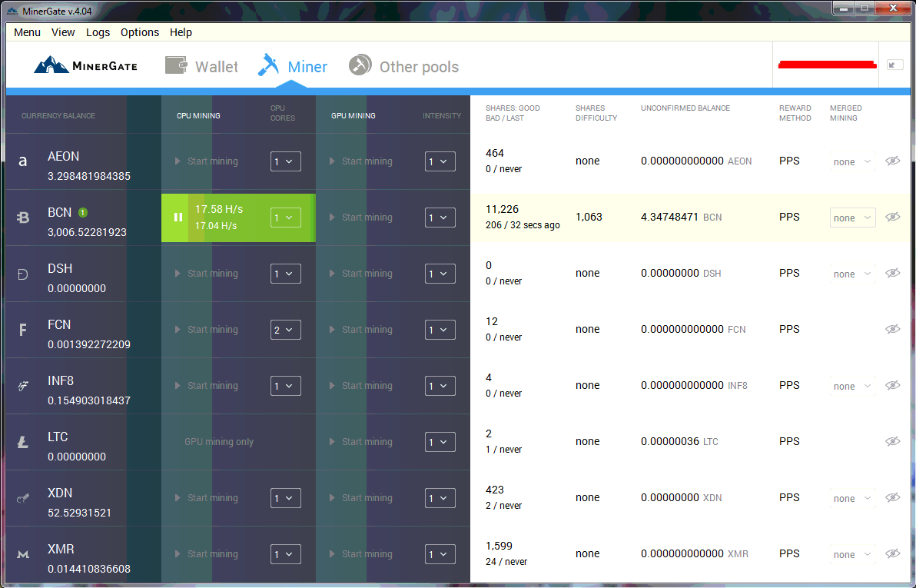This screenshot has height=588, width=916.
Task: Click the Other pools globe icon
Action: (x=359, y=65)
